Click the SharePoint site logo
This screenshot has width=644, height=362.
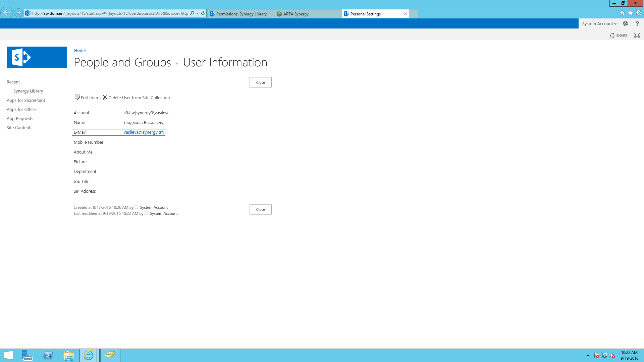click(x=37, y=57)
